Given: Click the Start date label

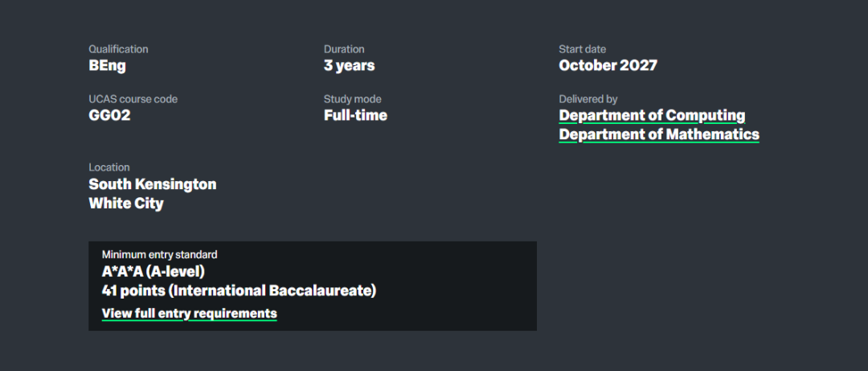Looking at the screenshot, I should (x=582, y=49).
